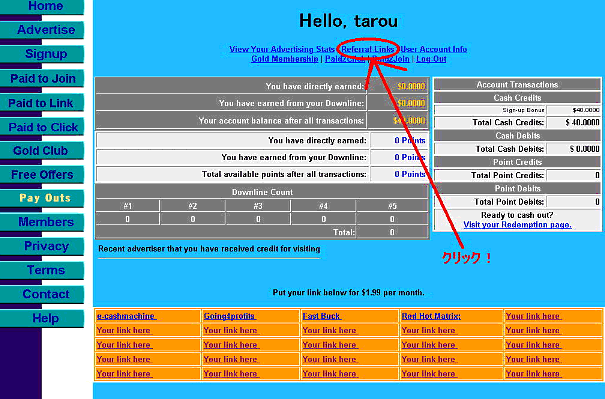Image resolution: width=605 pixels, height=399 pixels.
Task: Click the 'Cash Debits' section header
Action: point(517,135)
